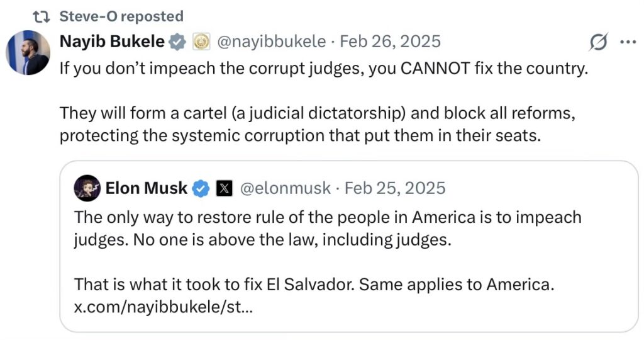Click the X affiliation badge icon

click(x=224, y=188)
